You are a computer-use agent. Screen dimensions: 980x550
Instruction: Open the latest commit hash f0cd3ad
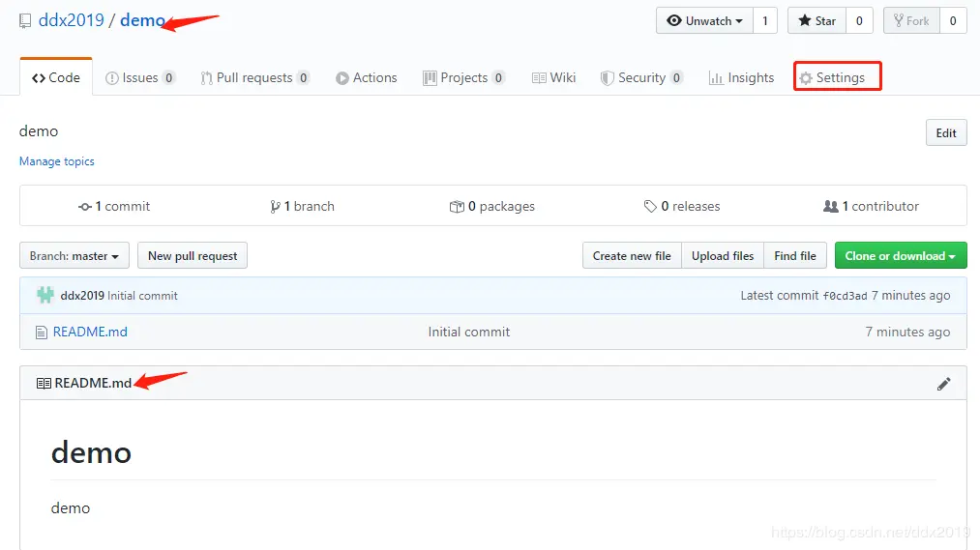[x=845, y=296]
